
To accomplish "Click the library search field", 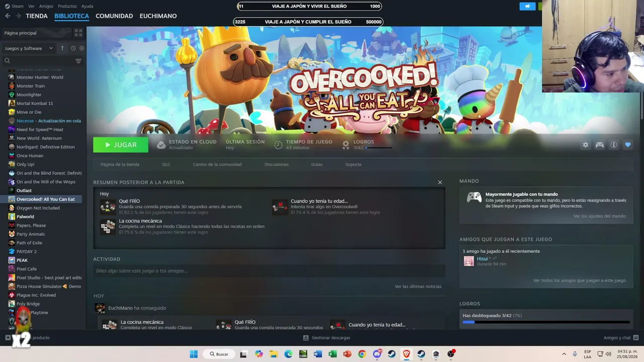I will coord(39,61).
